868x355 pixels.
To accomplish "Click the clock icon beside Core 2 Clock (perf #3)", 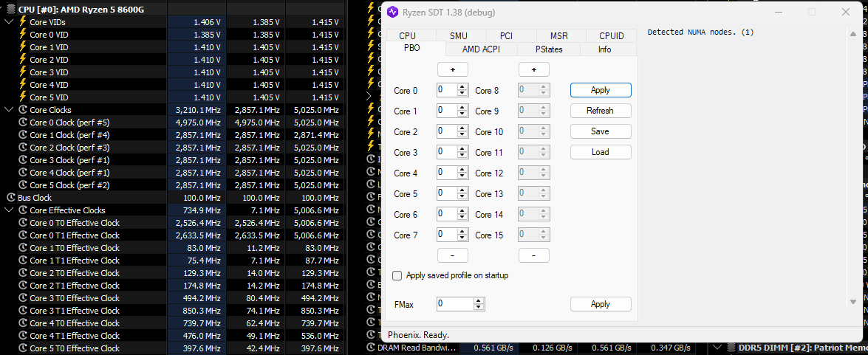I will point(23,148).
